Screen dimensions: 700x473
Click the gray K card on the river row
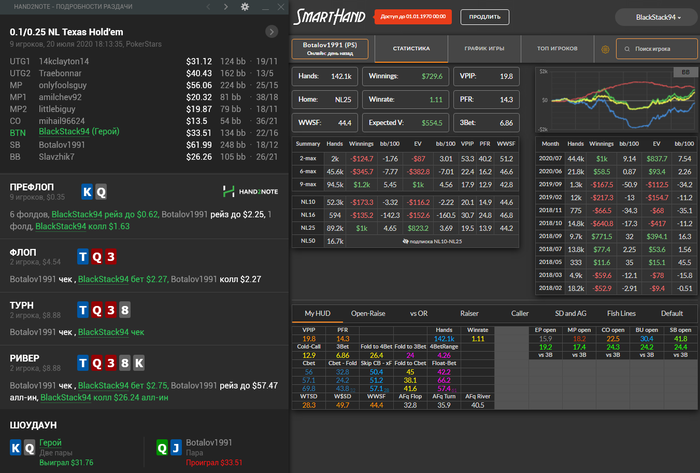pos(139,363)
